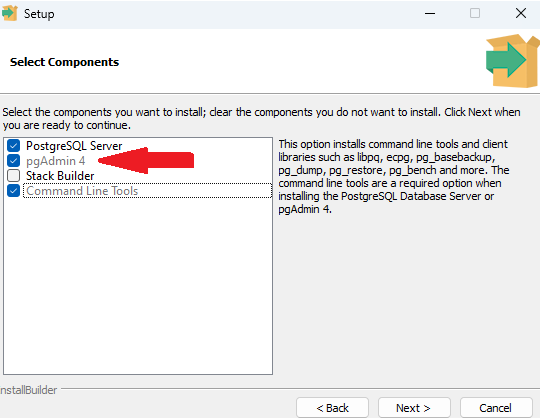Image resolution: width=540 pixels, height=418 pixels.
Task: Enable the Stack Builder checkbox
Action: 13,176
